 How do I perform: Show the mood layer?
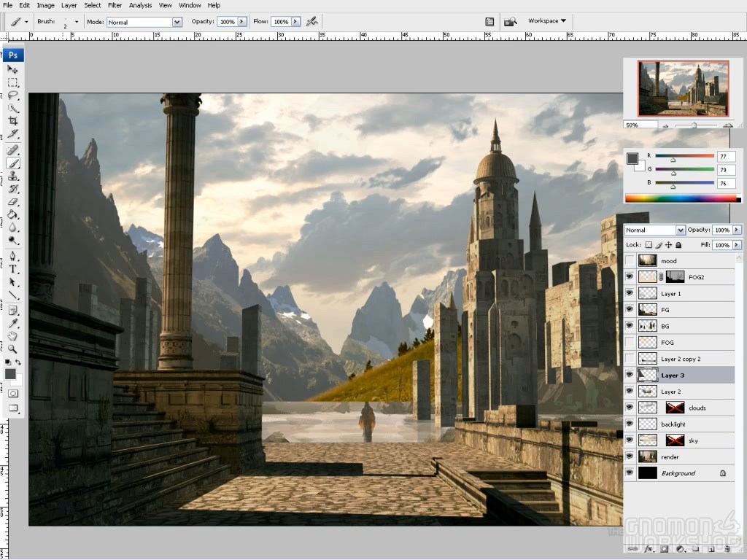click(630, 260)
